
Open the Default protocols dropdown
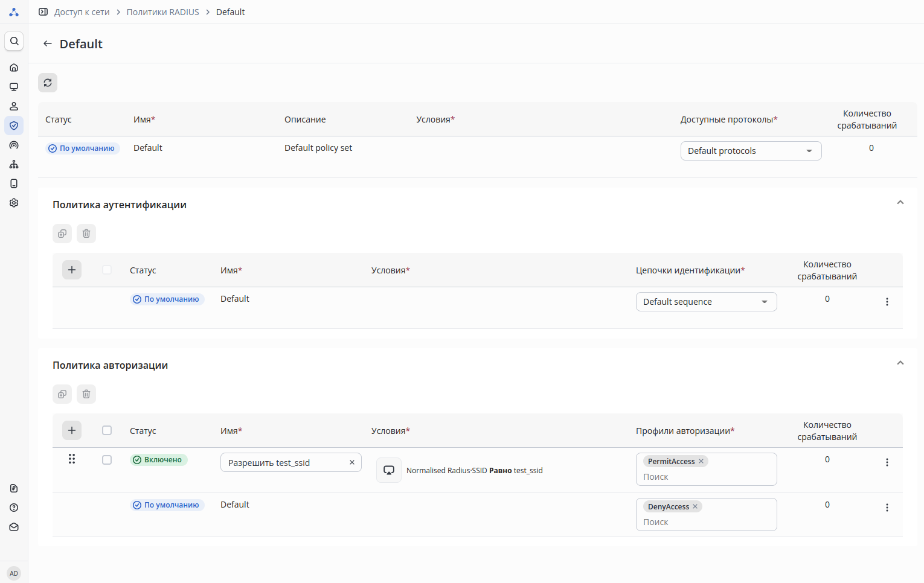(x=751, y=151)
